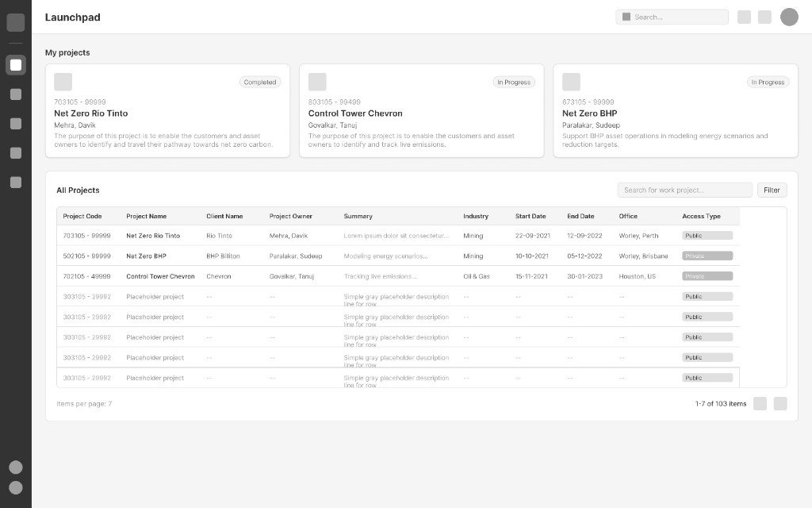Click the Summary column header
Screen dimensions: 812x508
click(358, 216)
